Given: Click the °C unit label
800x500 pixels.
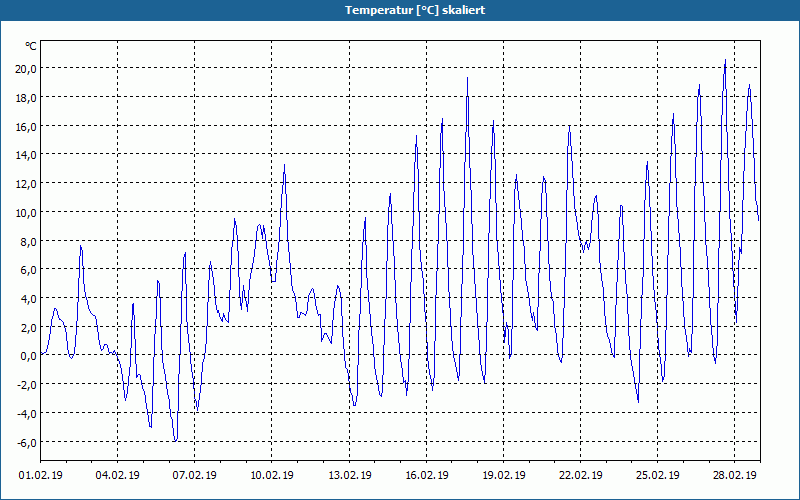Looking at the screenshot, I should tap(31, 46).
